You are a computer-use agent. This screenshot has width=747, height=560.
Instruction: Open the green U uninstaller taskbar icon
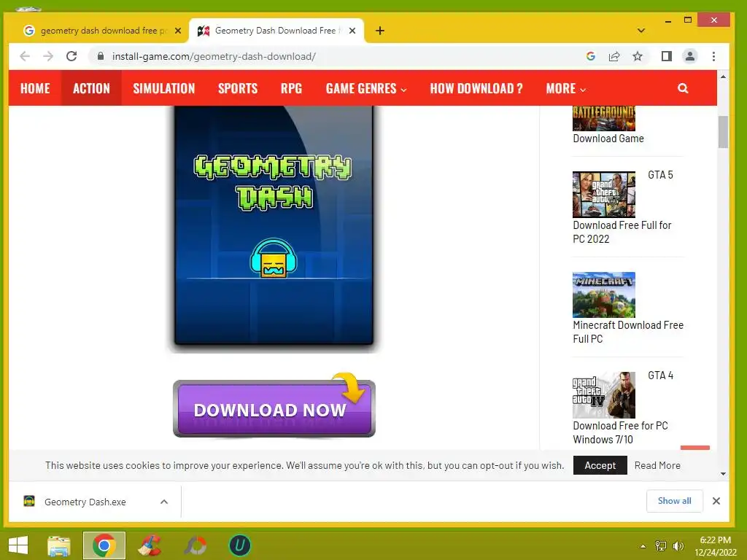click(239, 545)
